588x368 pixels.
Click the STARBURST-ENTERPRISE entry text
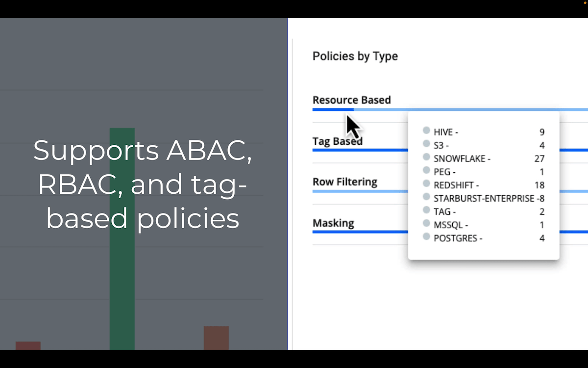tap(486, 198)
